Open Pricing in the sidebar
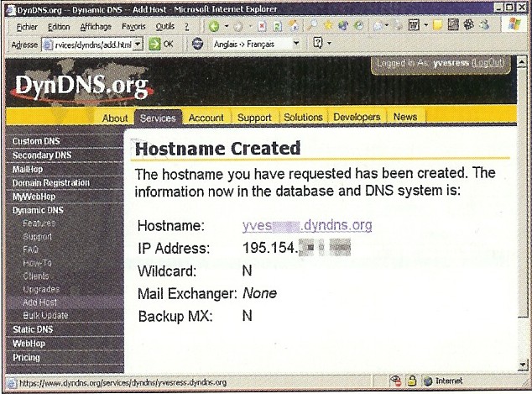 pyautogui.click(x=26, y=358)
